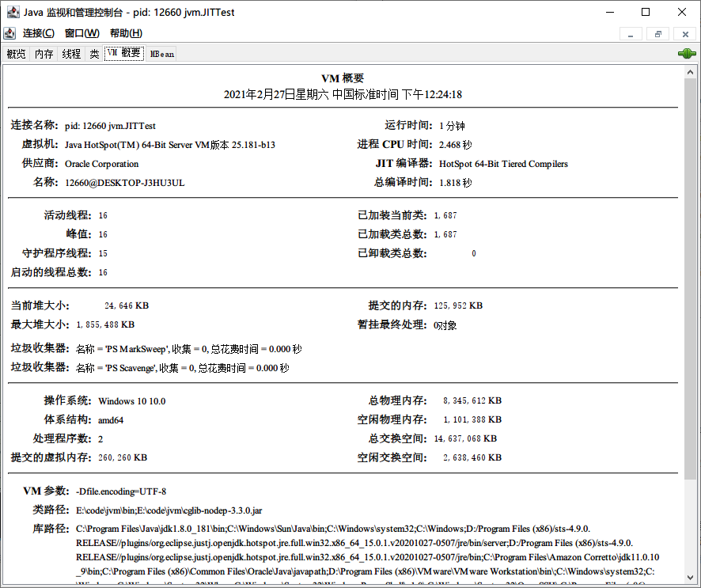Close the inner JConsole connection frame
The height and width of the screenshot is (588, 701).
tap(685, 34)
